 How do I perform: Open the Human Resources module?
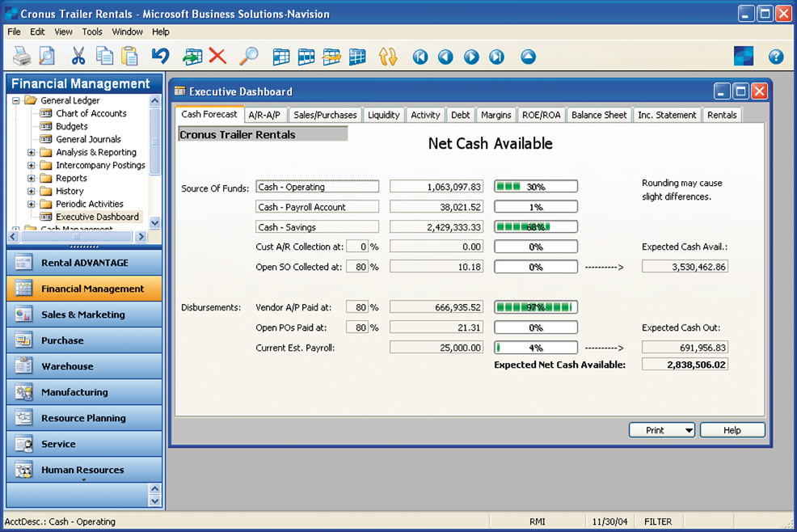click(x=84, y=470)
